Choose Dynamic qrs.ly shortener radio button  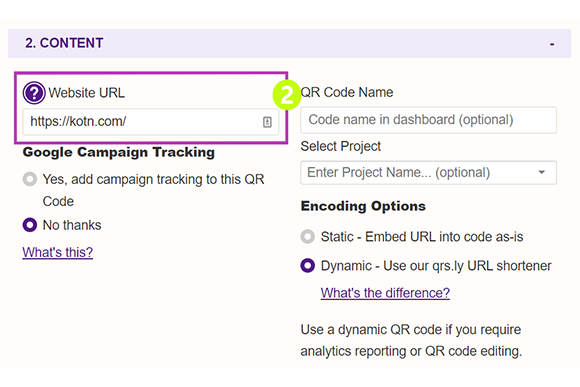click(308, 266)
